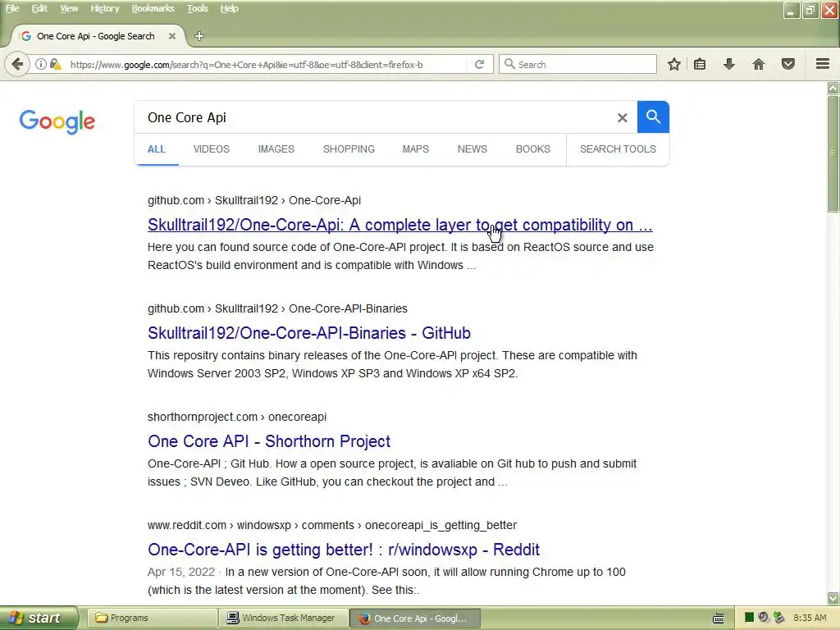Click the shorthornproject.com › onecoreapi breadcrumb
840x630 pixels.
point(237,417)
